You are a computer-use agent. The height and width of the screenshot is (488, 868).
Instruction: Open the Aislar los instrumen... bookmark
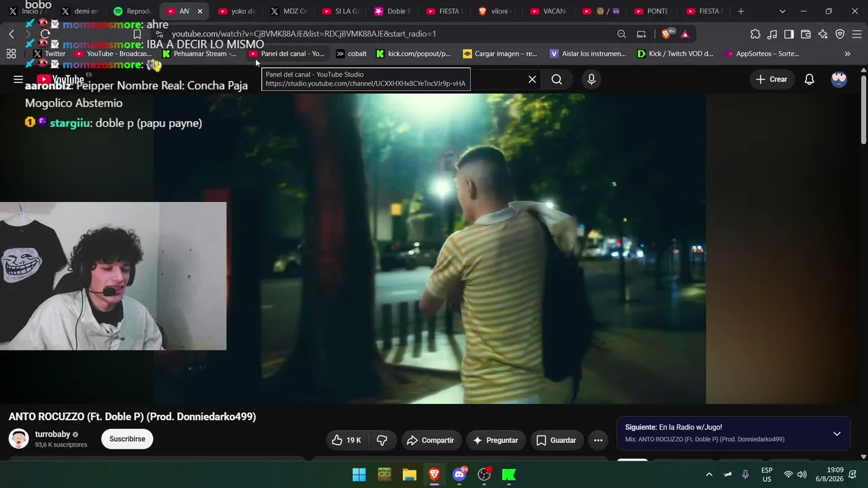pyautogui.click(x=587, y=54)
